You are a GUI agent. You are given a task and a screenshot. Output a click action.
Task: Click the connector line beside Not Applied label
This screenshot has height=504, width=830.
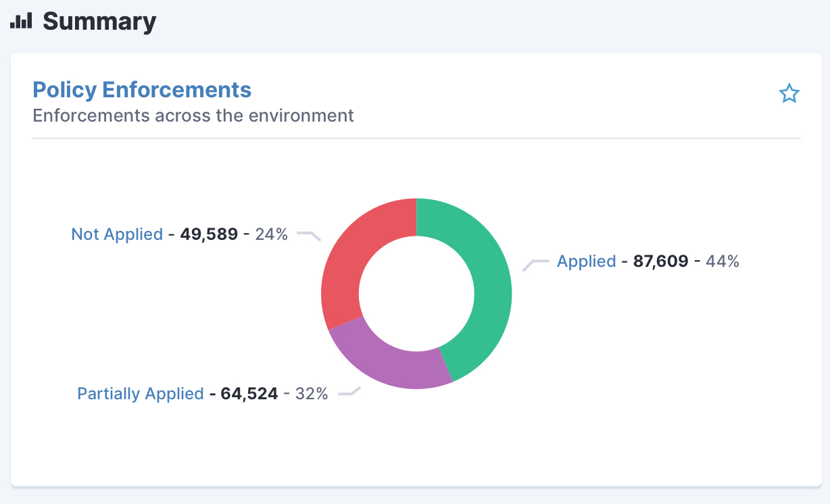[309, 236]
